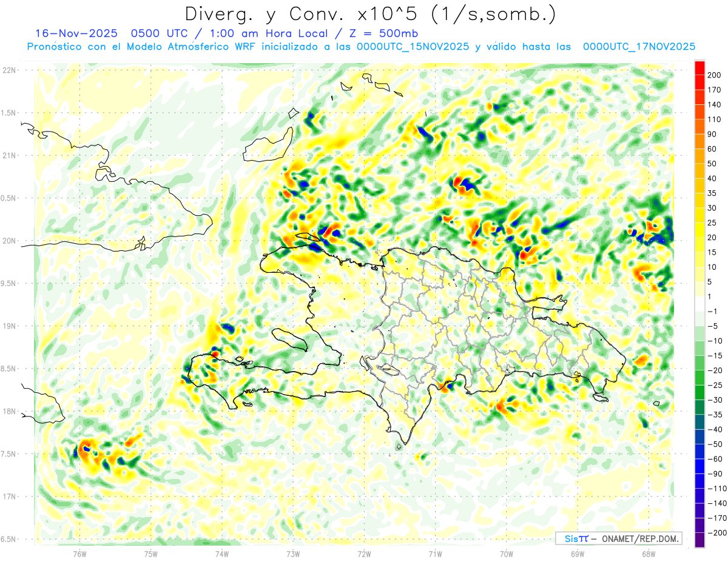The image size is (728, 562).
Task: Click the colorbar value -25
Action: (715, 385)
